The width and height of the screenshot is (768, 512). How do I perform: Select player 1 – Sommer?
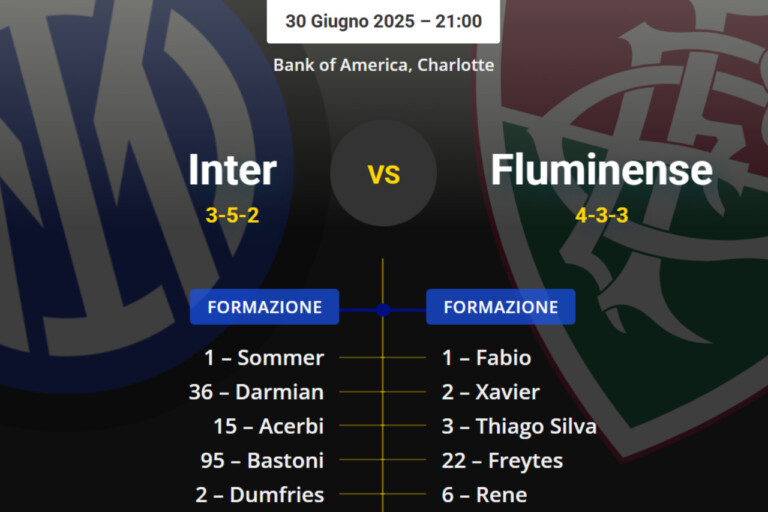(x=264, y=358)
